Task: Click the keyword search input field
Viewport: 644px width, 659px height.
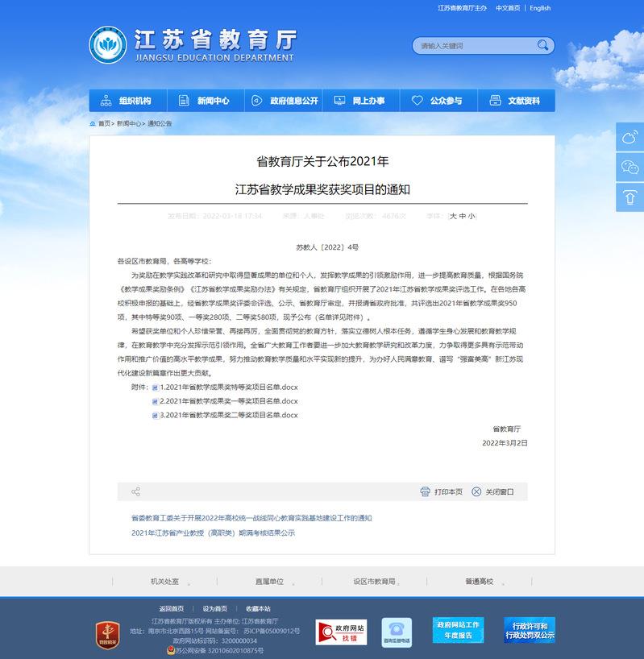Action: point(472,46)
